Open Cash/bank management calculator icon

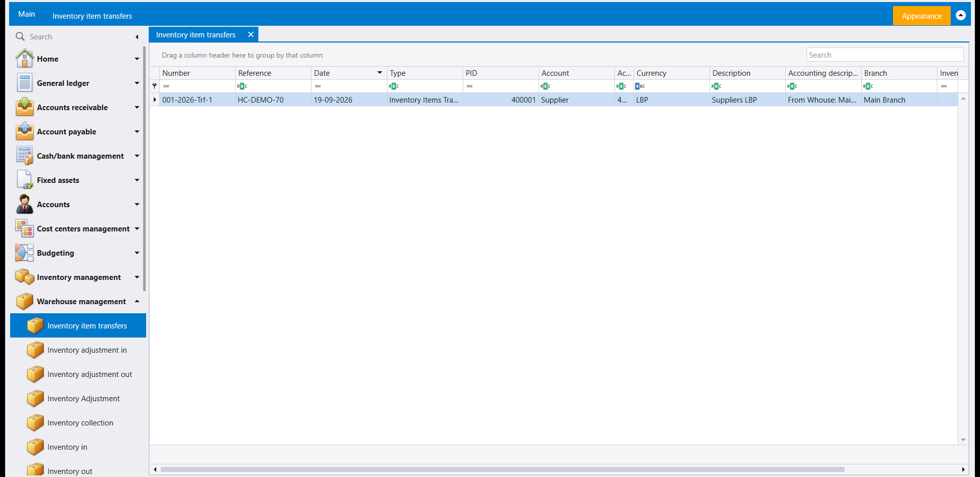point(24,156)
